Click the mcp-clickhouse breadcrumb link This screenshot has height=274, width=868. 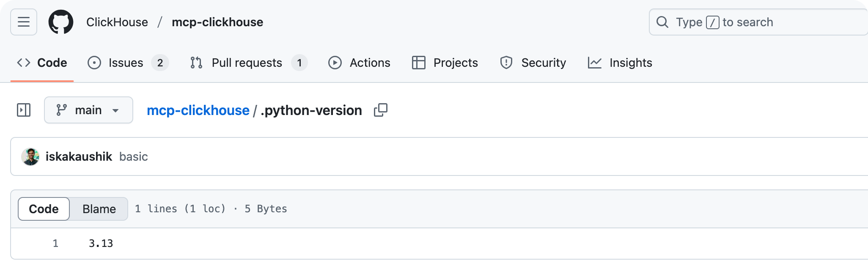point(198,110)
